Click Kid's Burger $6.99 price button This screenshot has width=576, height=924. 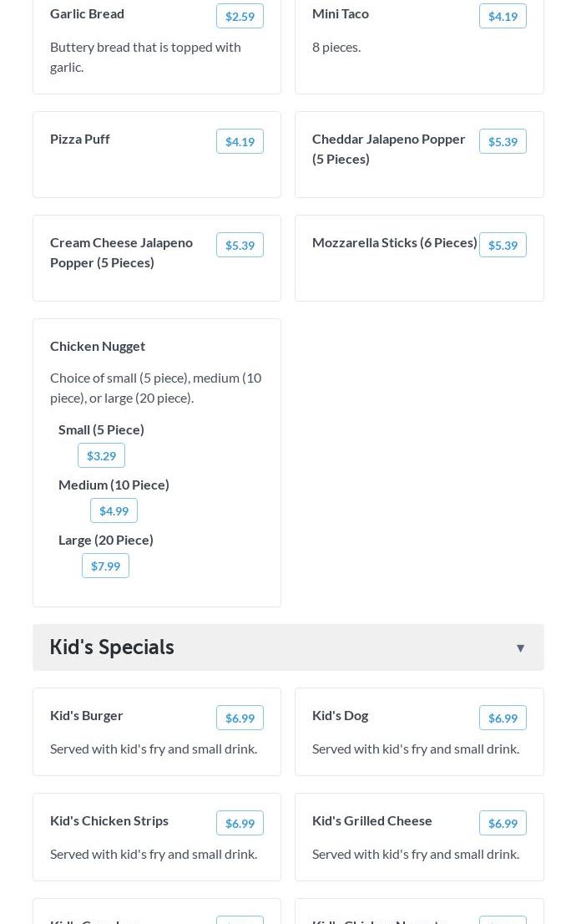coord(240,718)
